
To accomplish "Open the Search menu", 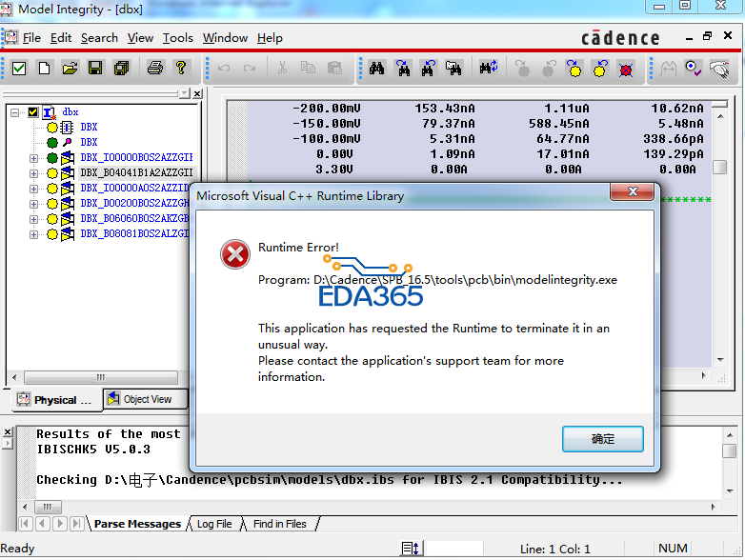I will coord(99,38).
